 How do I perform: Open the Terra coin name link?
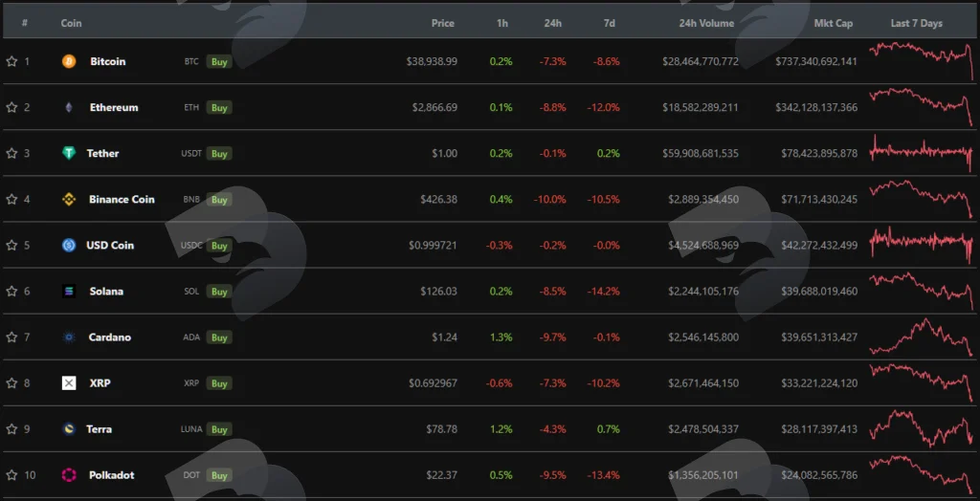(99, 429)
